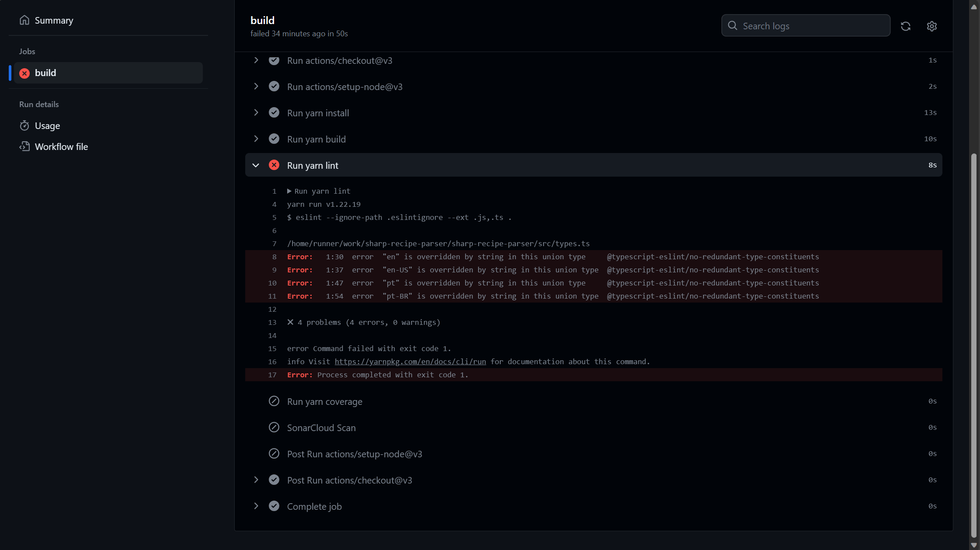Expand the Post Run actions/checkout@v3 step
The height and width of the screenshot is (550, 980).
pyautogui.click(x=256, y=479)
